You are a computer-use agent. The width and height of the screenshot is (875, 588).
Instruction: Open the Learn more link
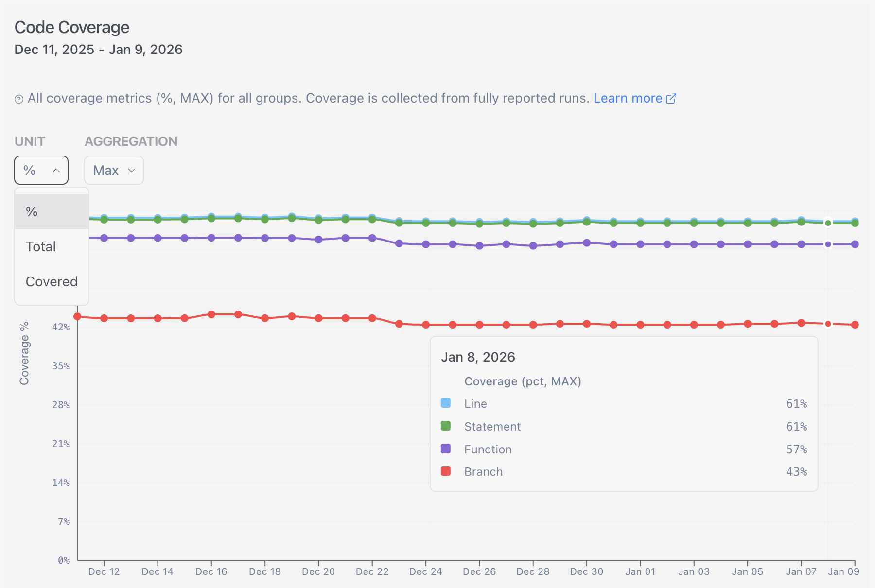[x=628, y=98]
